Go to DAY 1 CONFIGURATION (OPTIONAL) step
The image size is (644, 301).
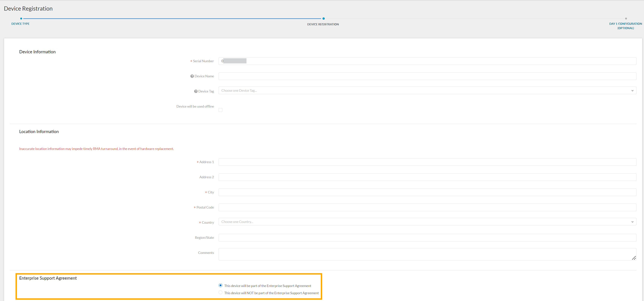point(625,26)
